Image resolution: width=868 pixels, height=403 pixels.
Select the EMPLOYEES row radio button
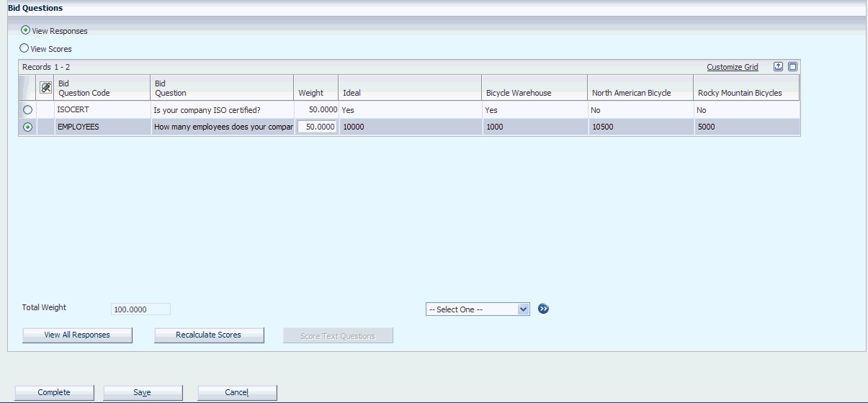28,127
